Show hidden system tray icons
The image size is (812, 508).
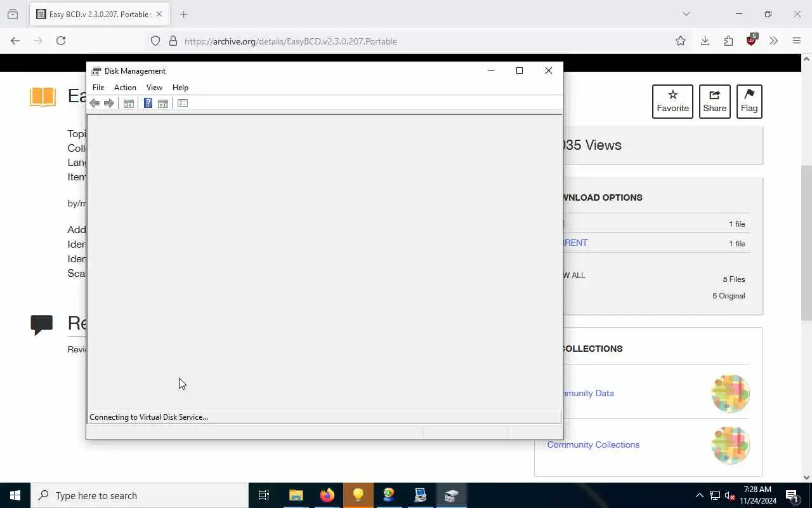tap(700, 495)
